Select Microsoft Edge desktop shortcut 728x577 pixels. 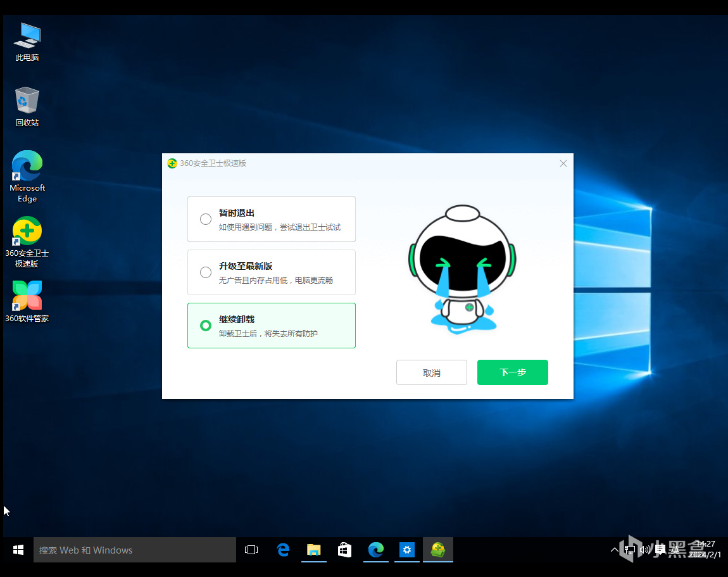27,177
